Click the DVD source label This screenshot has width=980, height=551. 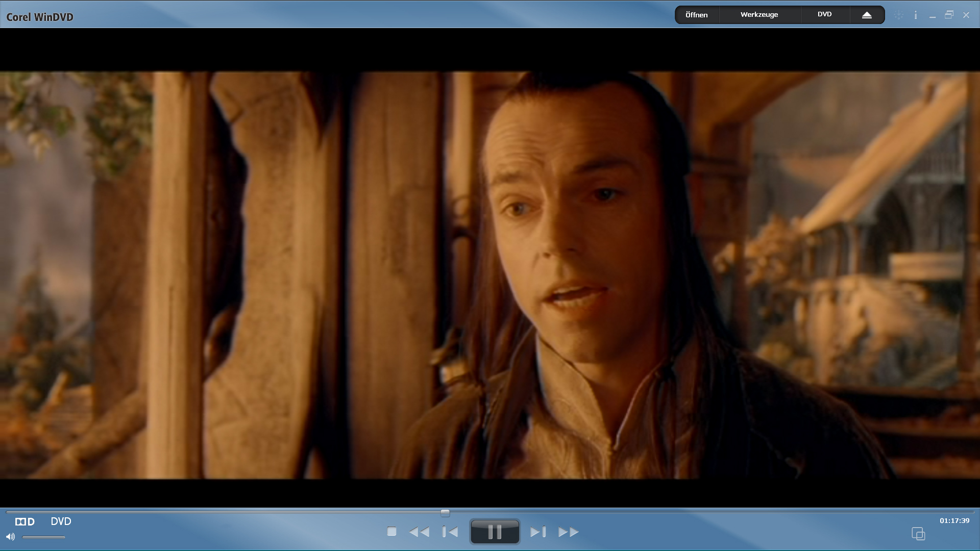61,521
